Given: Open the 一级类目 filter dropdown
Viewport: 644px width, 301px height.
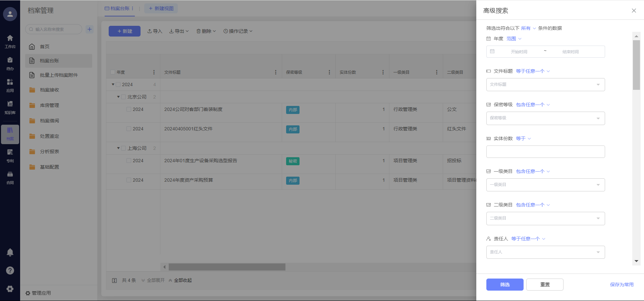Looking at the screenshot, I should [x=545, y=185].
